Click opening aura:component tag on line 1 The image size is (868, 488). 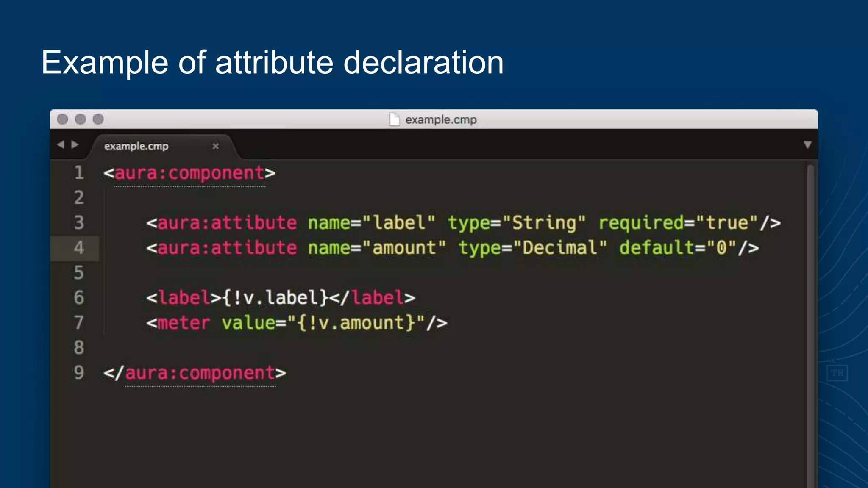[x=189, y=174]
